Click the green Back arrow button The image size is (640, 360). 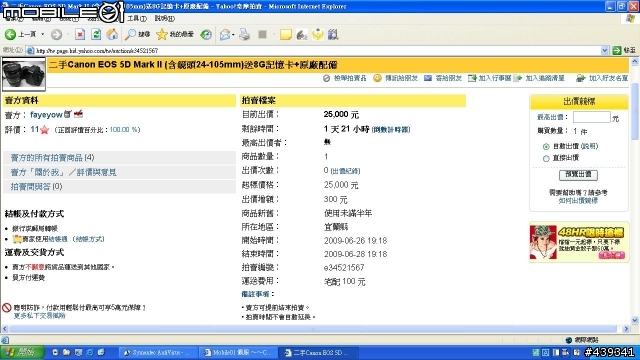(x=10, y=35)
